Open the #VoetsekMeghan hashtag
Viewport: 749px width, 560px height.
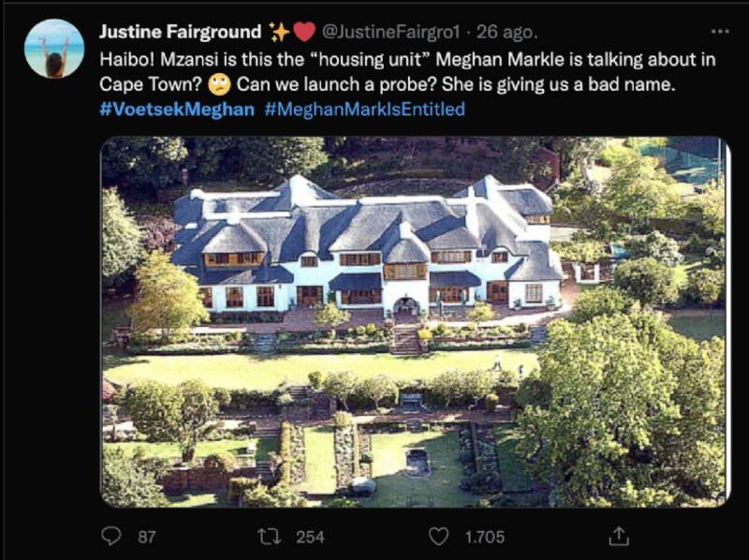(177, 110)
